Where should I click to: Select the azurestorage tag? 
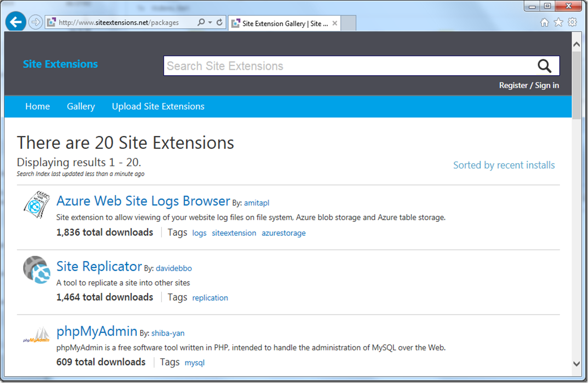284,233
